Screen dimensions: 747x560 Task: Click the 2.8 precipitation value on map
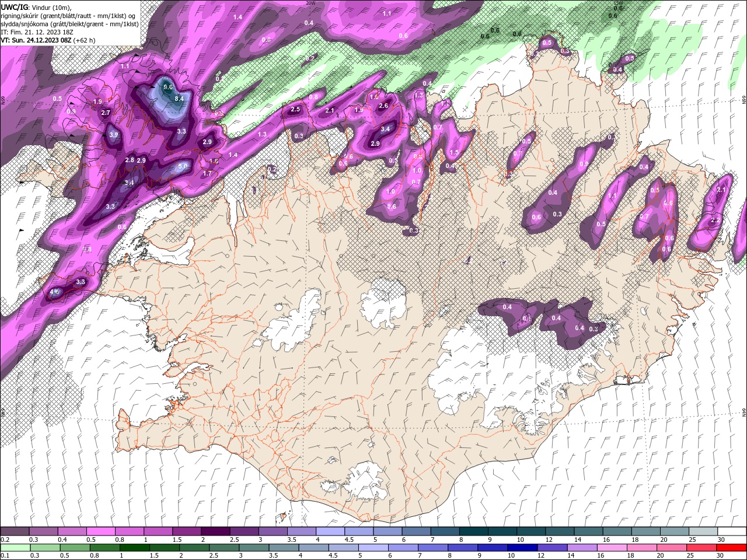[130, 160]
